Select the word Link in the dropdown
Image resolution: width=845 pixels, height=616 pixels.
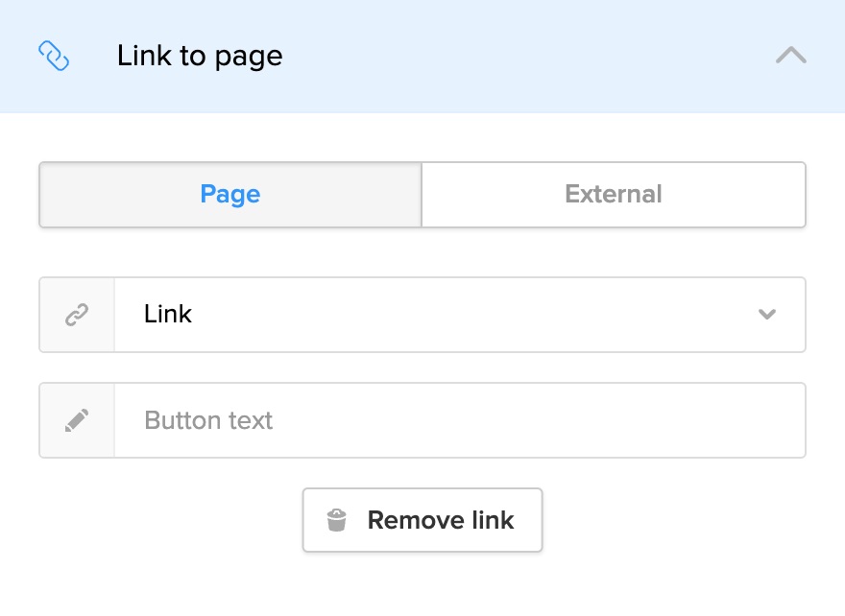pos(168,315)
